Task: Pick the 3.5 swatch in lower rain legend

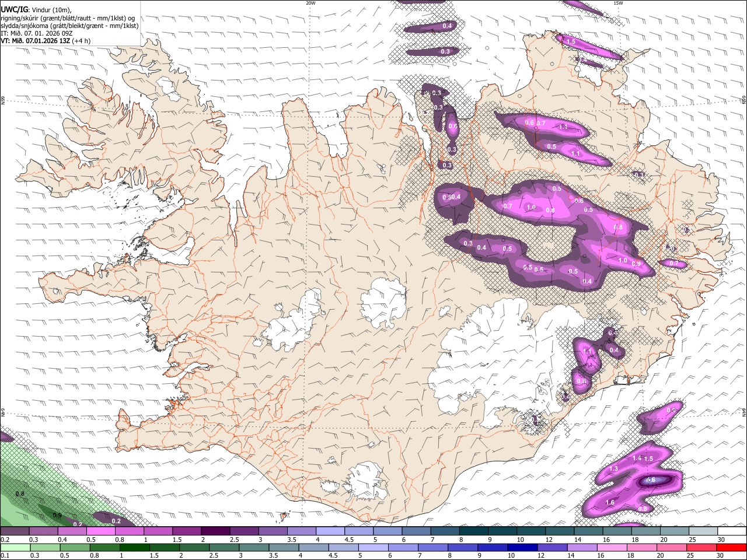Action: [284, 547]
